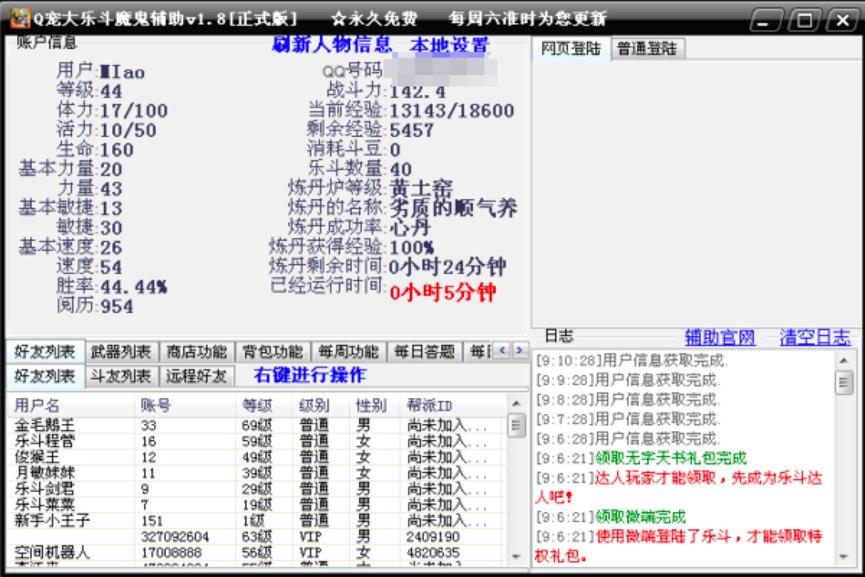Image resolution: width=865 pixels, height=577 pixels.
Task: Open the 每日答题 tab
Action: [x=424, y=351]
